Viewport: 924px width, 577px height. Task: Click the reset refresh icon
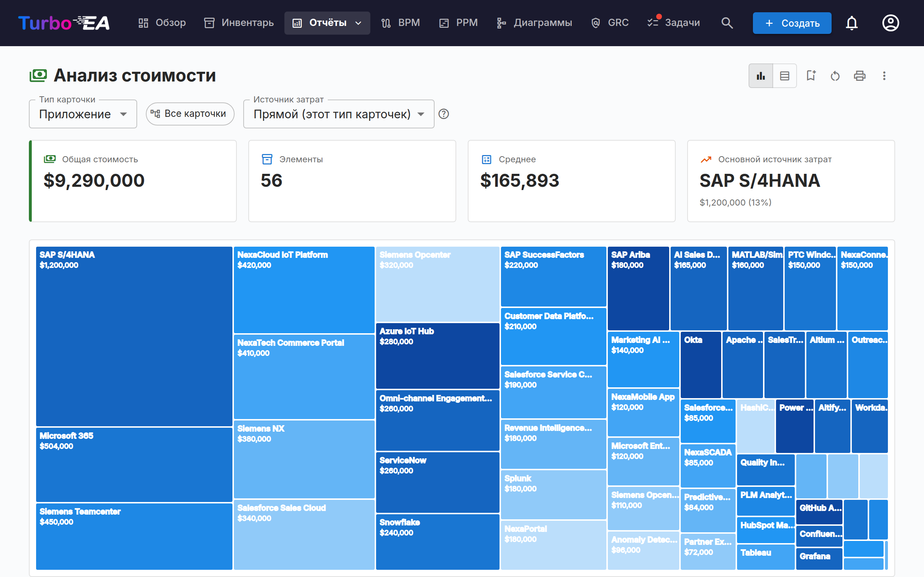tap(836, 76)
